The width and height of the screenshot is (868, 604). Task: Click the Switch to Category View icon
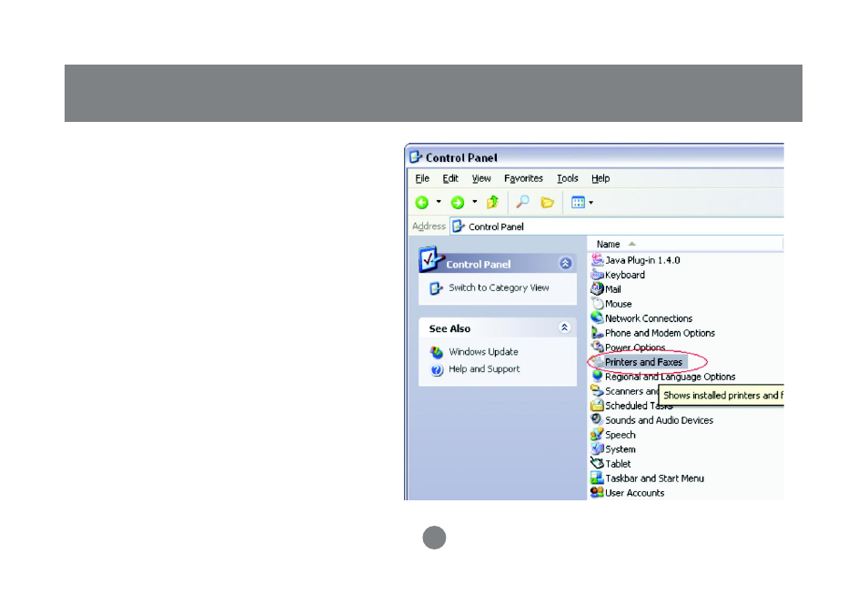[436, 288]
